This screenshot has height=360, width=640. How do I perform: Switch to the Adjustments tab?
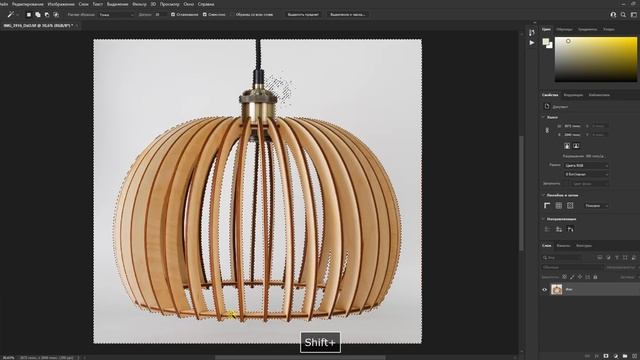tap(573, 95)
